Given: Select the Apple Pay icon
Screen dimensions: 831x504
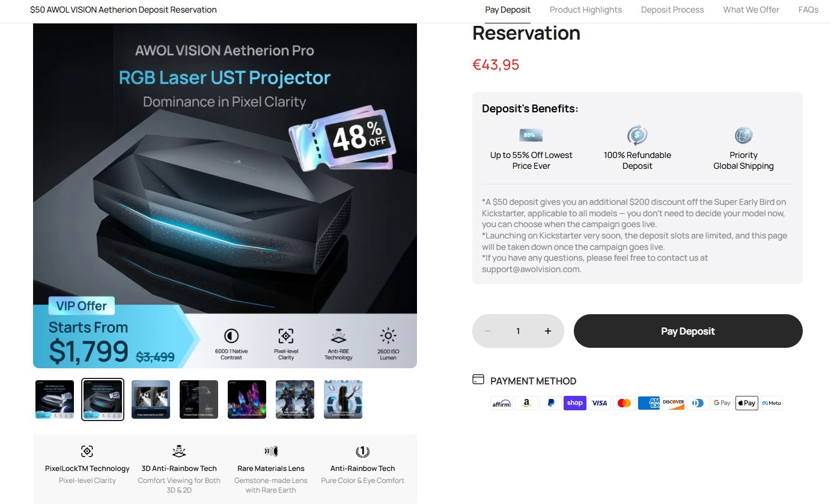Looking at the screenshot, I should 747,403.
